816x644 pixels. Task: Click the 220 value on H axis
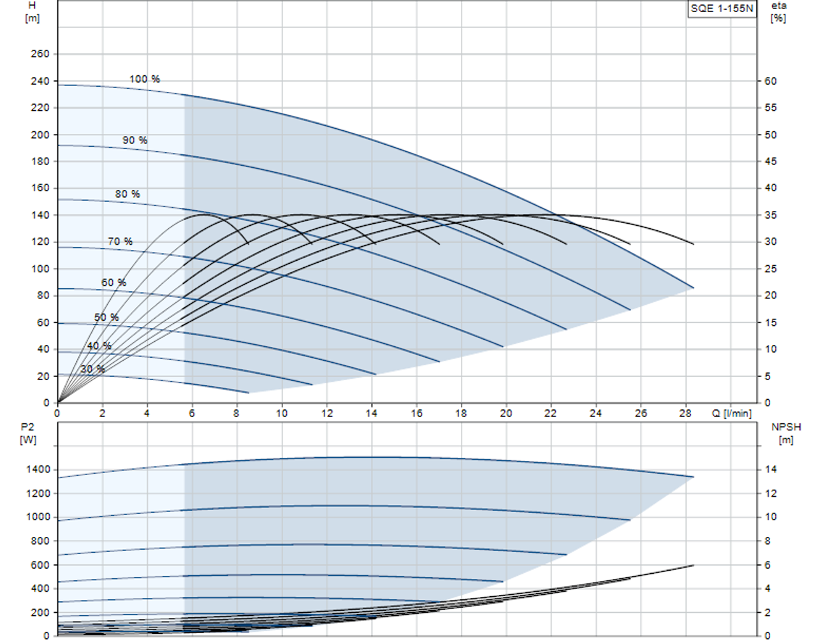pyautogui.click(x=40, y=108)
